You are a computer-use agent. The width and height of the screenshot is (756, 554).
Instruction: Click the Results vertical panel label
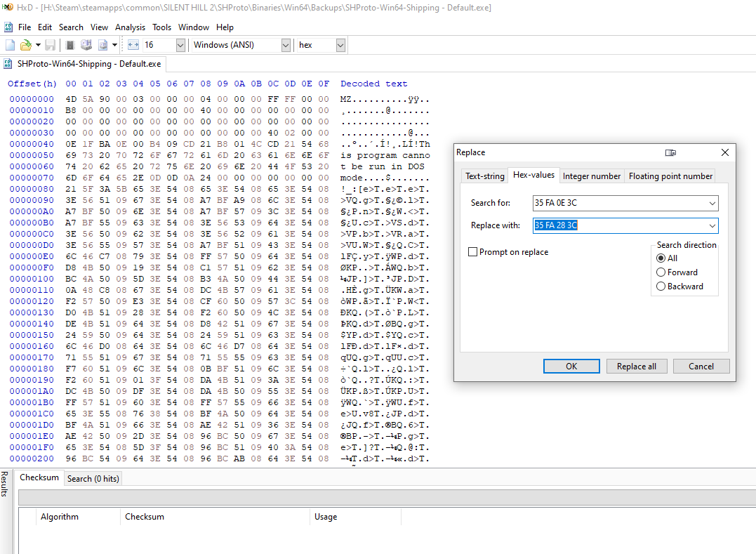(4, 484)
